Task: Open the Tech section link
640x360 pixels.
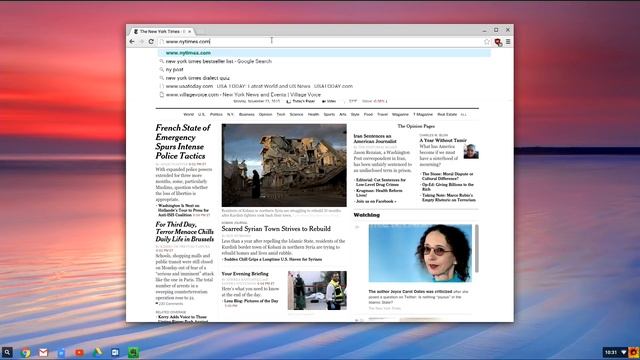Action: tap(281, 115)
